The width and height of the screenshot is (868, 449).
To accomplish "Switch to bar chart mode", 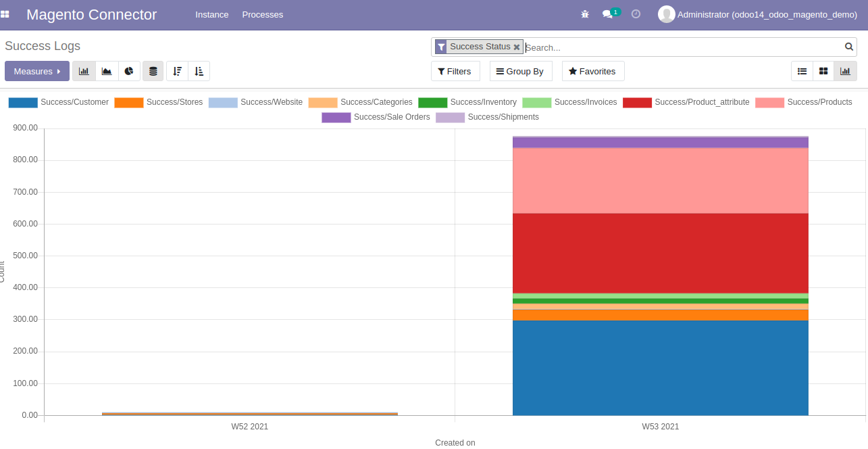I will click(x=84, y=71).
